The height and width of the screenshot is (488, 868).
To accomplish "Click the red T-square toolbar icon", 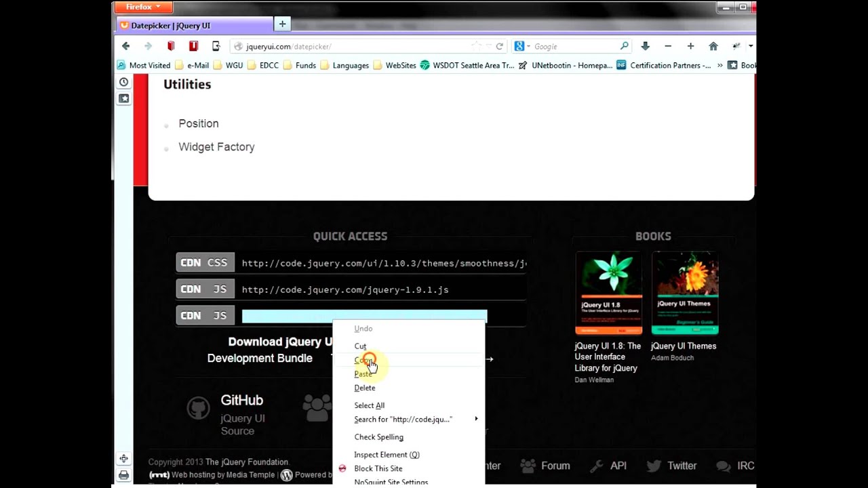I will click(193, 46).
